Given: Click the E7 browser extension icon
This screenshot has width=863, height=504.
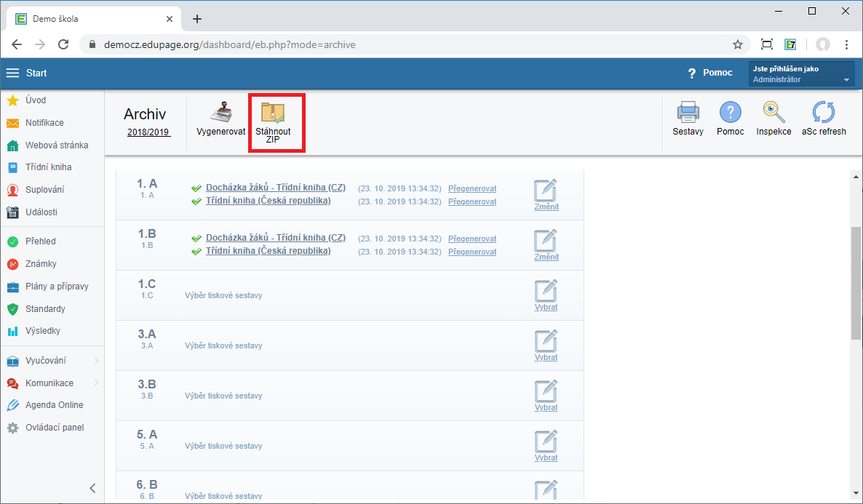Looking at the screenshot, I should click(x=790, y=44).
